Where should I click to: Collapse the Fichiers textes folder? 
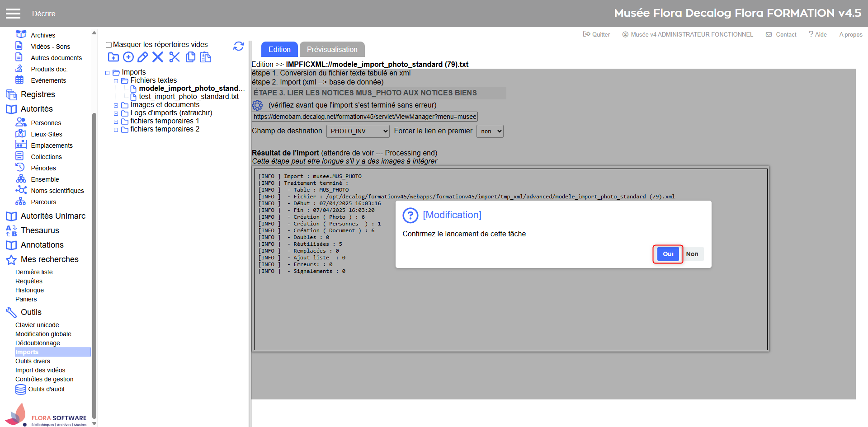tap(116, 81)
